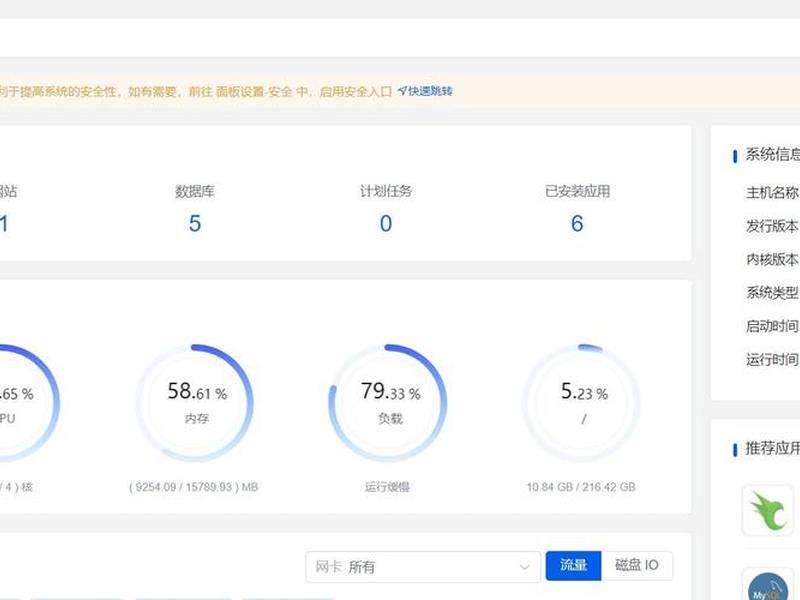Click the 系统信息 section heading

tap(772, 155)
